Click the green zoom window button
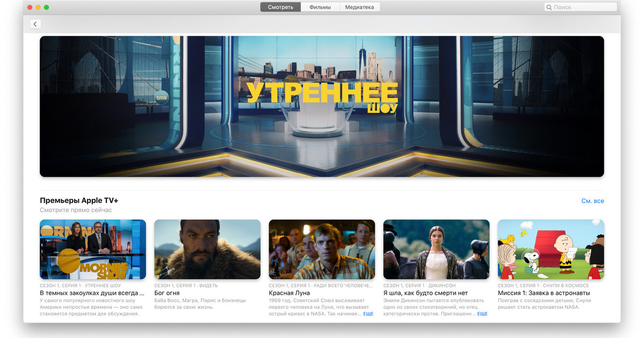The width and height of the screenshot is (644, 338). [46, 8]
